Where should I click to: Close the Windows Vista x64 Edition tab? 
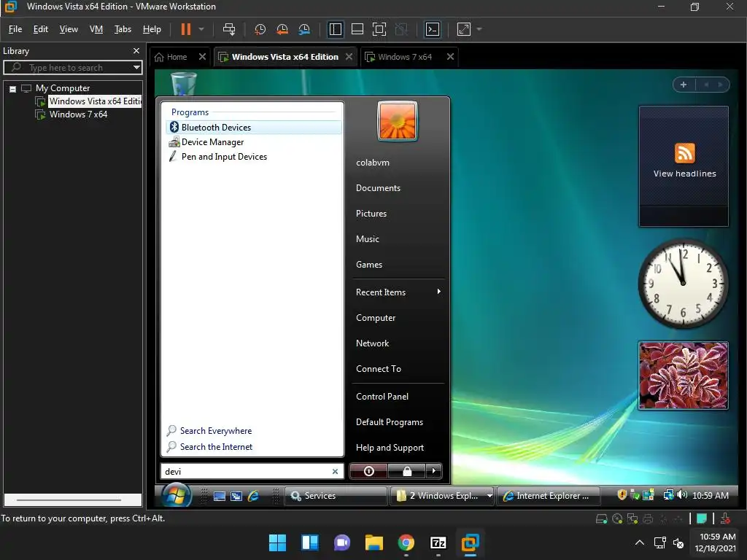(x=349, y=57)
